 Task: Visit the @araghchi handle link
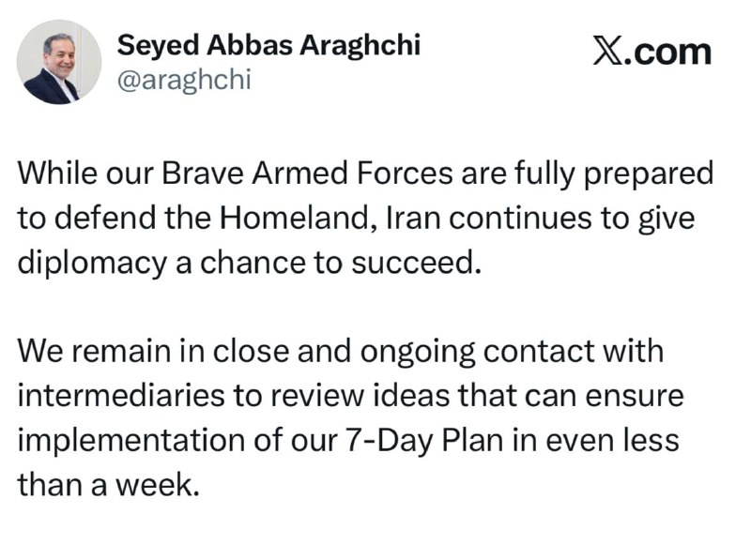coord(184,80)
